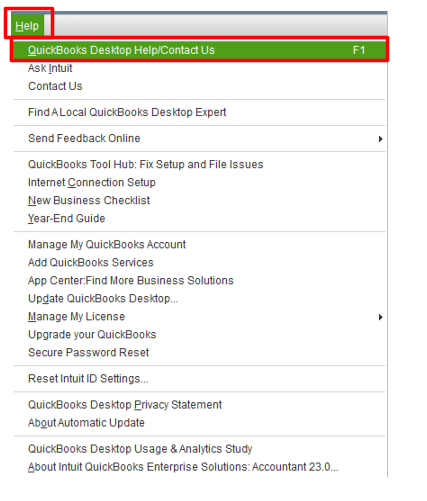Screen dimensions: 427x501
Task: Click Reset Intuit ID Settings...
Action: click(x=199, y=378)
